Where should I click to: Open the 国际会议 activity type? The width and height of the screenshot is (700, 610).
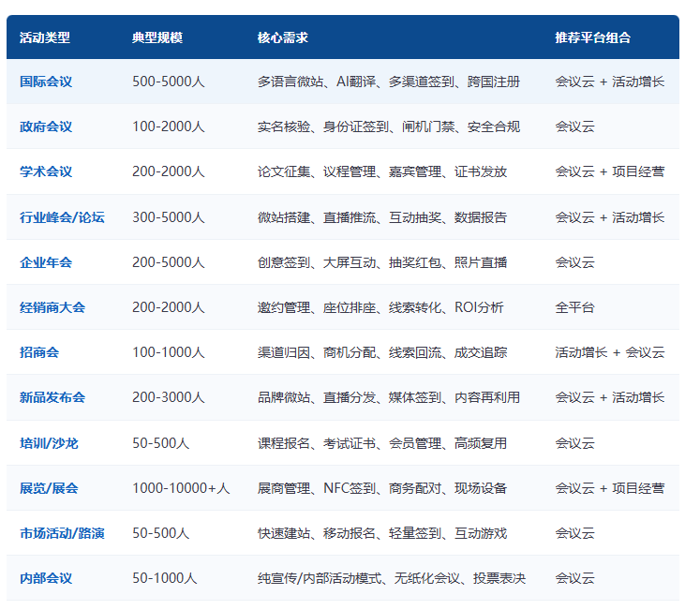click(46, 82)
